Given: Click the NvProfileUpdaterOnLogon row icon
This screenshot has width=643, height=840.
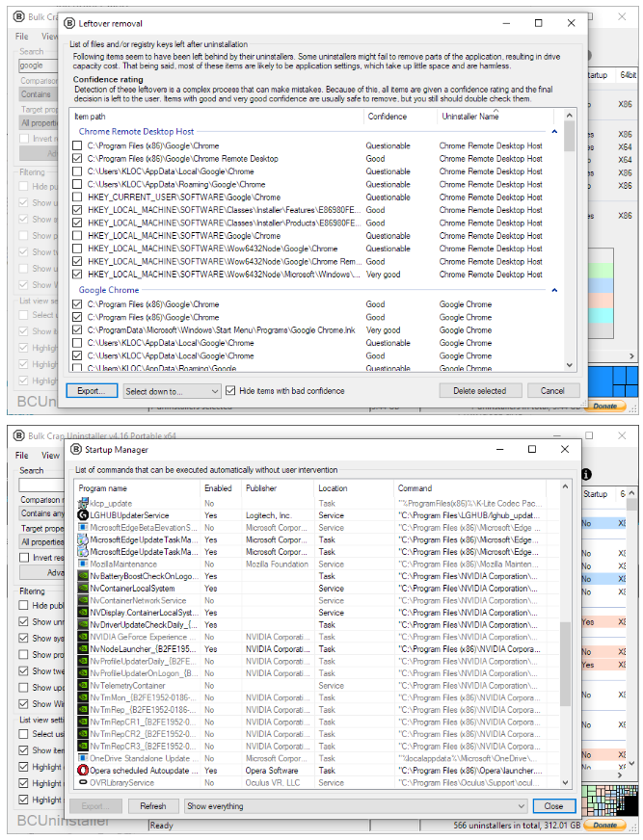Looking at the screenshot, I should [83, 673].
